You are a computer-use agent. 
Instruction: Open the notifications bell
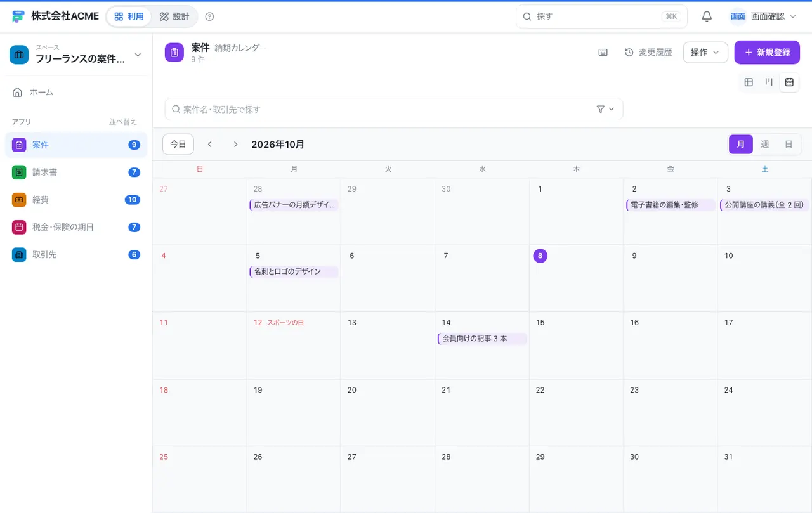(707, 16)
